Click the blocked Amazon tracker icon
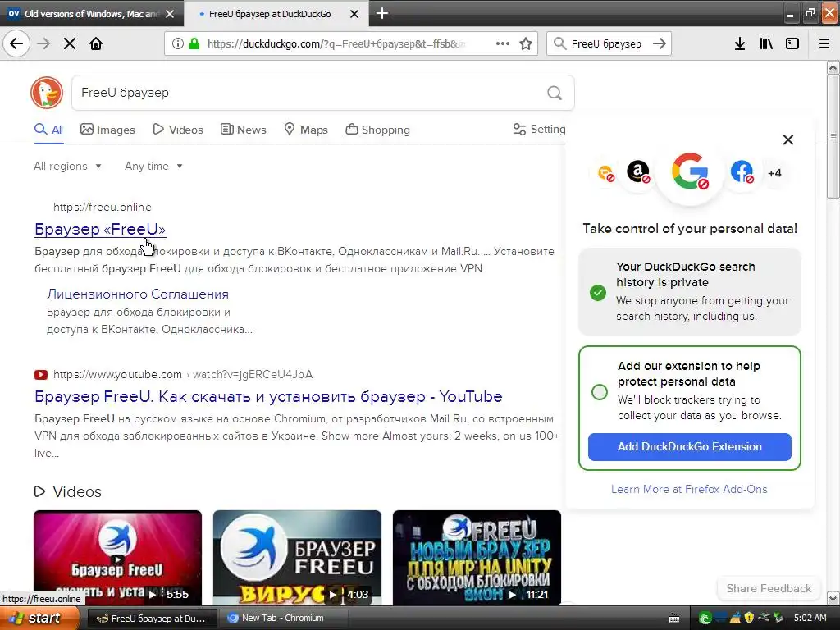The image size is (840, 630). point(638,172)
